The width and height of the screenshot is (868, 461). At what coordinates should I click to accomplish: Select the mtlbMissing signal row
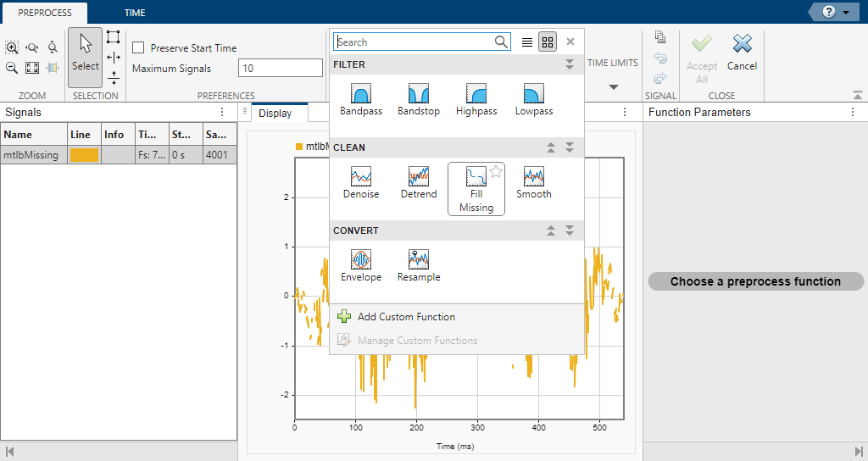click(119, 155)
